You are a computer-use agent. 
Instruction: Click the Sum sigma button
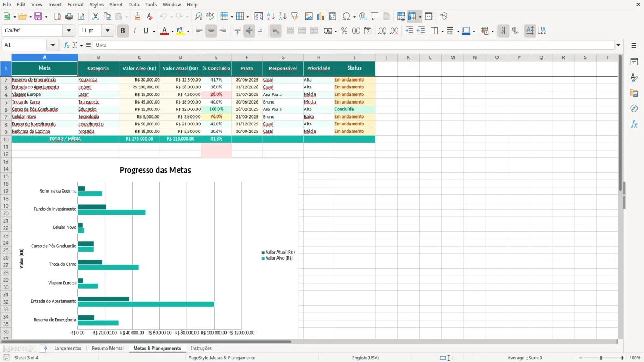pos(75,46)
